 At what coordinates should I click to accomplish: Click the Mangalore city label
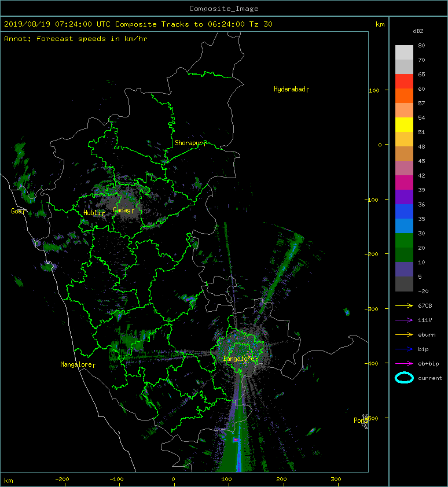click(x=76, y=364)
